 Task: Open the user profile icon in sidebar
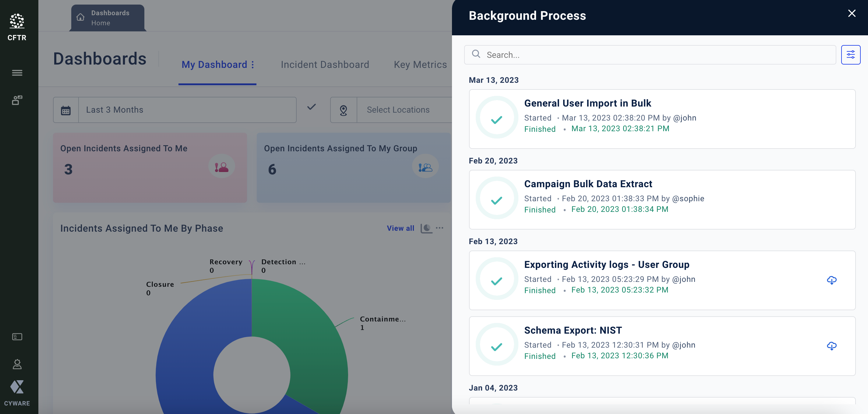(17, 364)
